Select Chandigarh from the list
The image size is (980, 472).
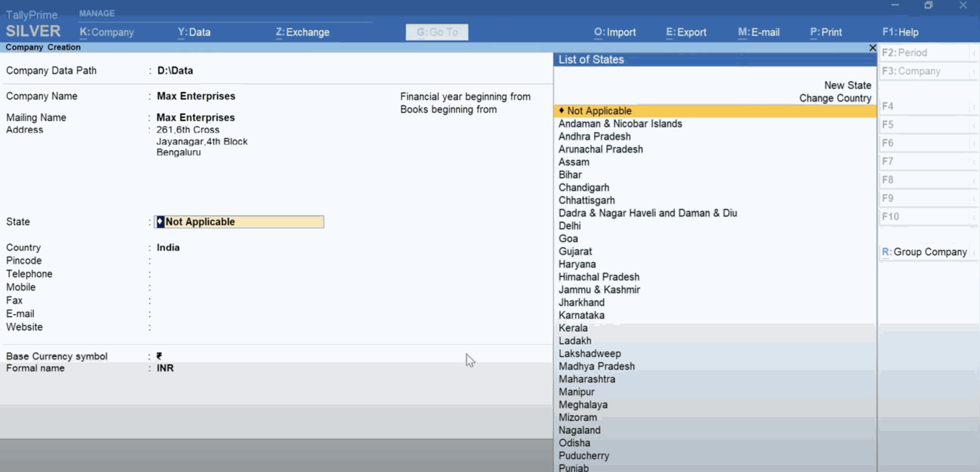584,187
